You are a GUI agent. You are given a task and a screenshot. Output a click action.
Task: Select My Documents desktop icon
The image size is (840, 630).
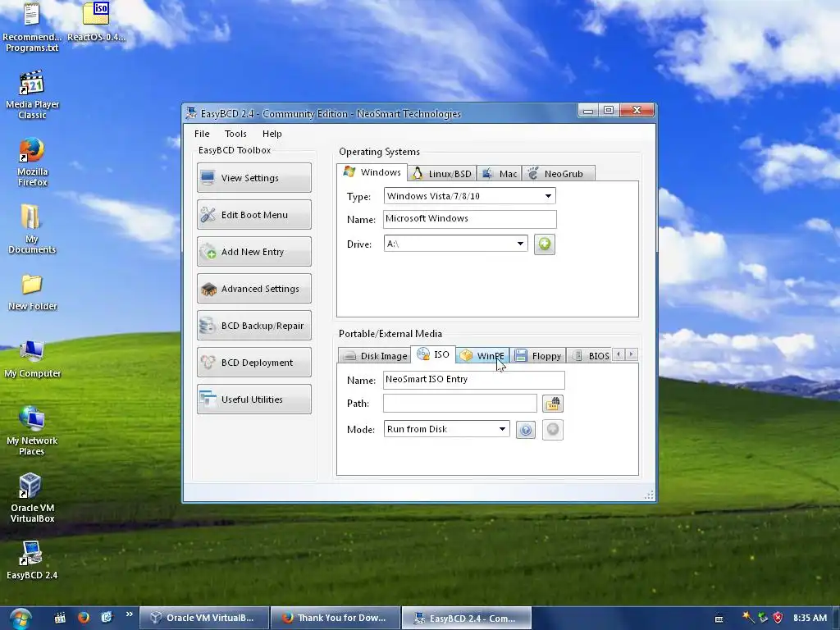32,230
